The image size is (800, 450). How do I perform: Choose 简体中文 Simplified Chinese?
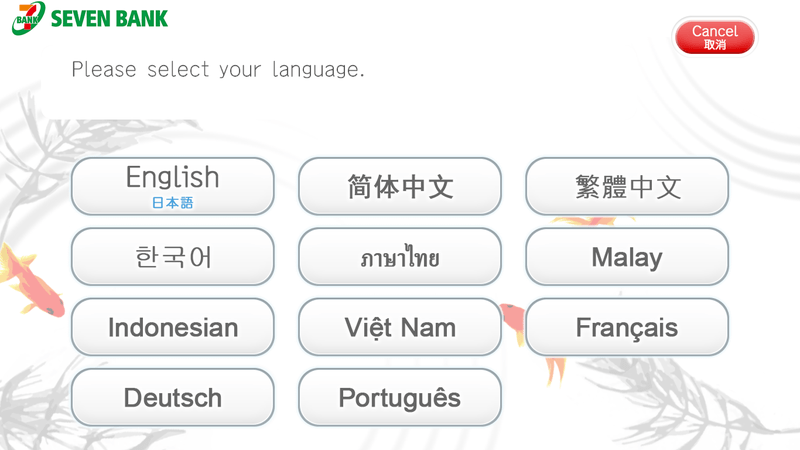click(400, 187)
